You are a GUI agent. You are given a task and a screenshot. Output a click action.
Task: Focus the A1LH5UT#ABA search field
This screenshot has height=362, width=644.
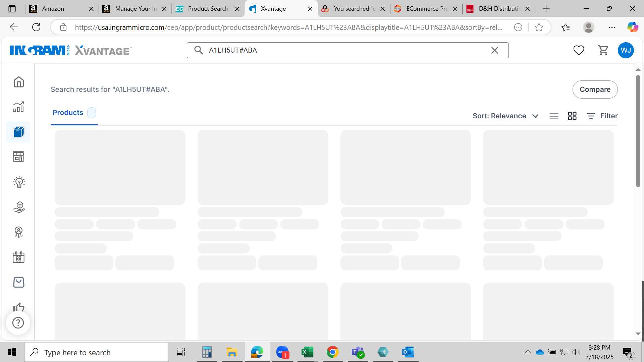347,50
